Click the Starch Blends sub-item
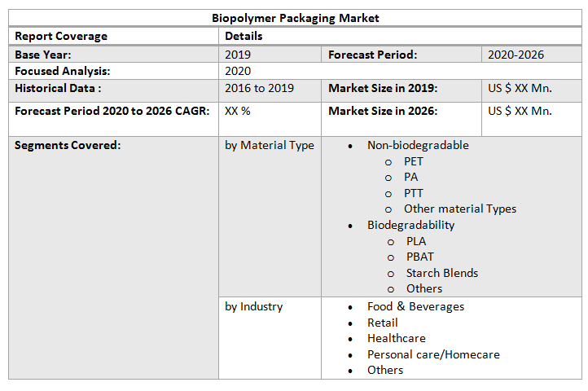The width and height of the screenshot is (588, 391). coord(442,273)
